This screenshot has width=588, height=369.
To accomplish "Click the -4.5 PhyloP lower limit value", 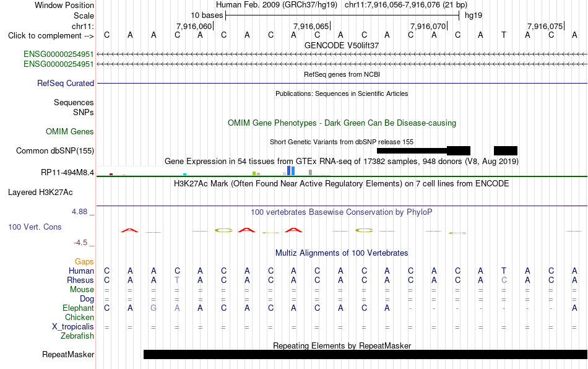I will coord(80,243).
